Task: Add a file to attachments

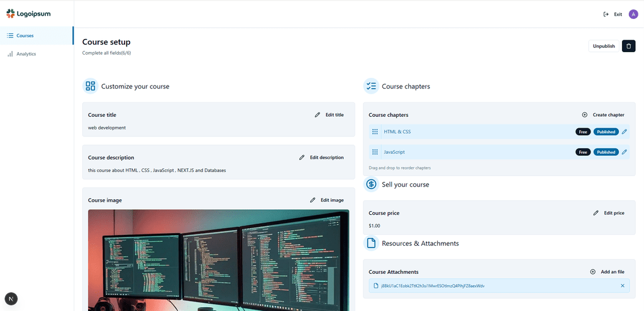Action: [607, 272]
